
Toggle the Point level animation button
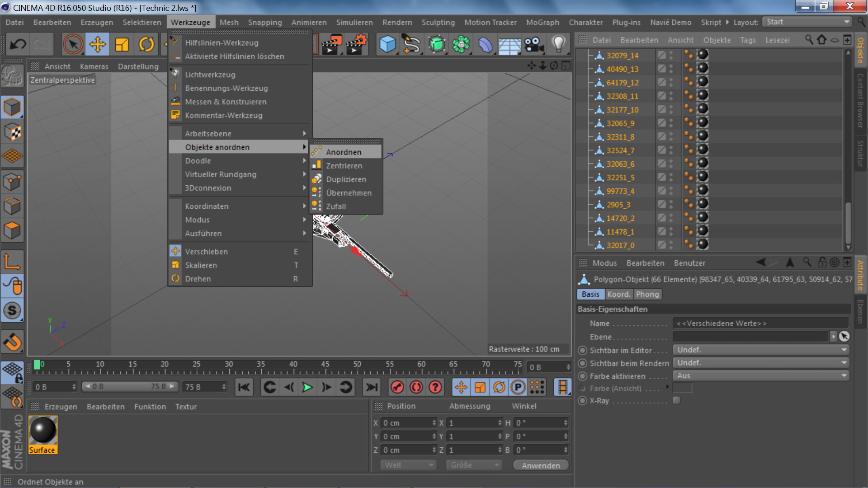point(537,387)
